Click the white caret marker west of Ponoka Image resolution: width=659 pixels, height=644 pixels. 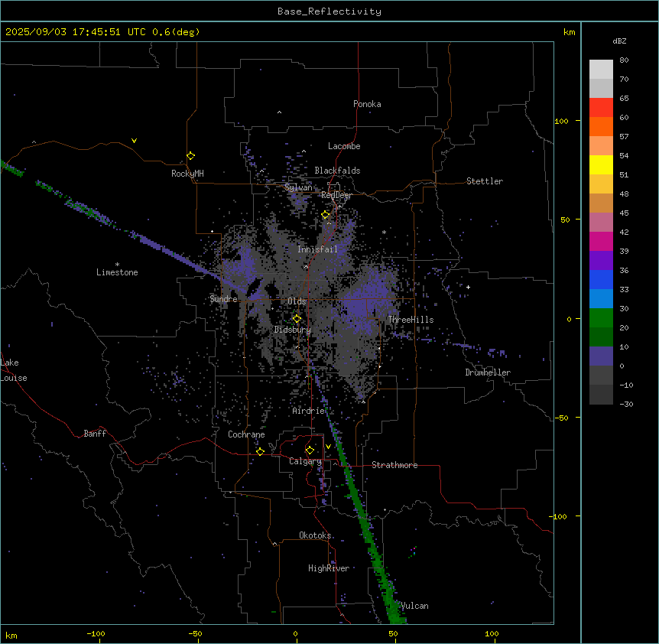[x=280, y=112]
